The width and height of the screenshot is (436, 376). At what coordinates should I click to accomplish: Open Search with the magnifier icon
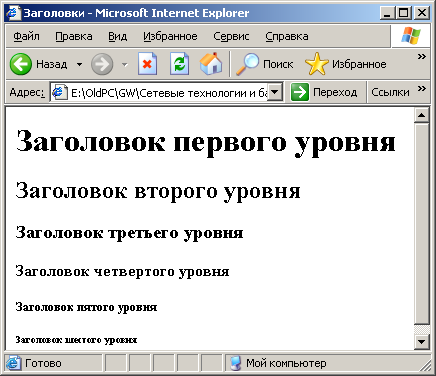click(247, 64)
